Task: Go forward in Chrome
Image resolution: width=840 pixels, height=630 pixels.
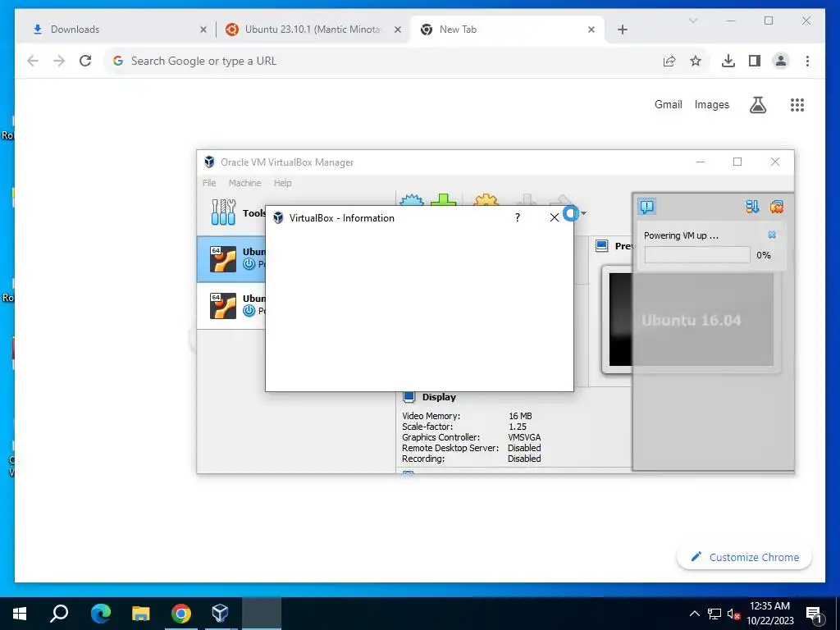Action: [x=59, y=61]
